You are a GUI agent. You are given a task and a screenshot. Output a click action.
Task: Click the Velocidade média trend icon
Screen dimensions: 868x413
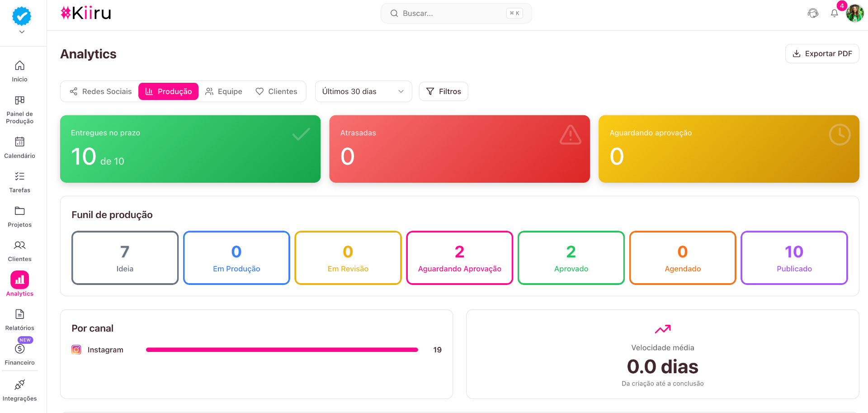click(663, 329)
